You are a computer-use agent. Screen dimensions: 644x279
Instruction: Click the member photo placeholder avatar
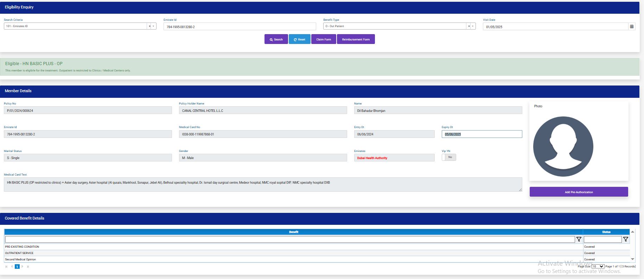point(563,146)
